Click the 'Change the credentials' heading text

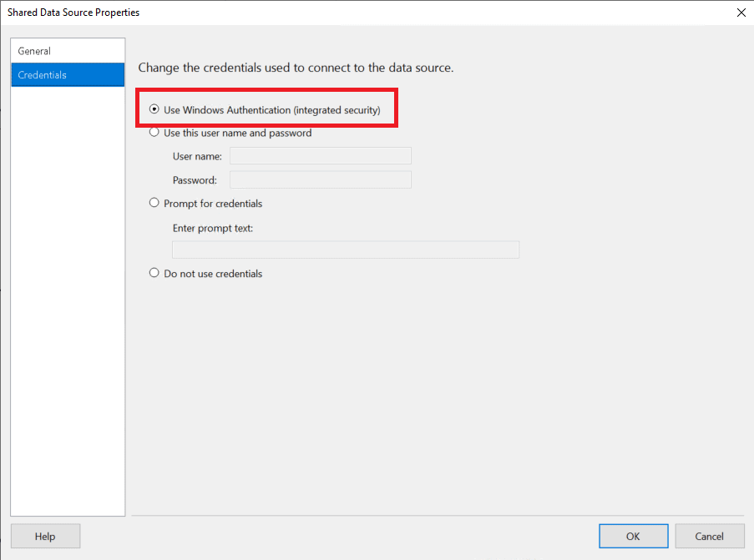point(296,68)
